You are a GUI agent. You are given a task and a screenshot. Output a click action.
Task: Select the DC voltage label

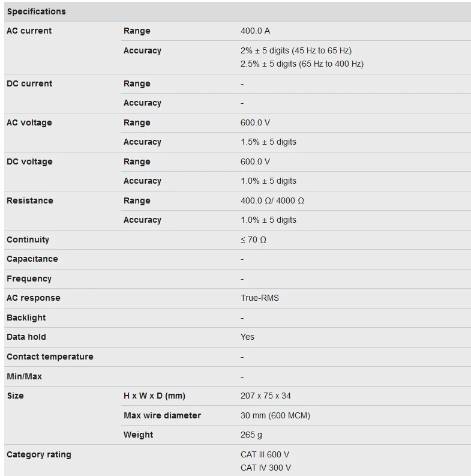click(x=29, y=161)
